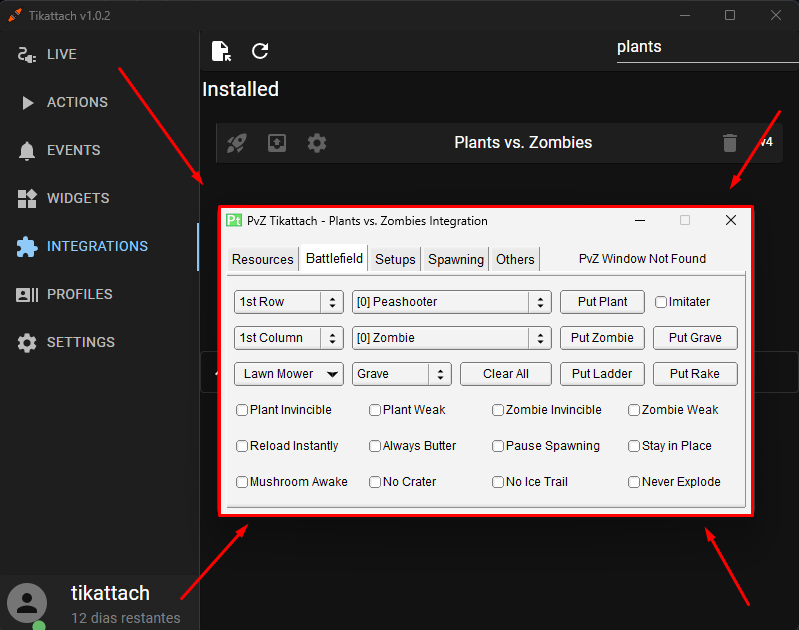Open the Others tab
The image size is (799, 630).
click(x=515, y=259)
